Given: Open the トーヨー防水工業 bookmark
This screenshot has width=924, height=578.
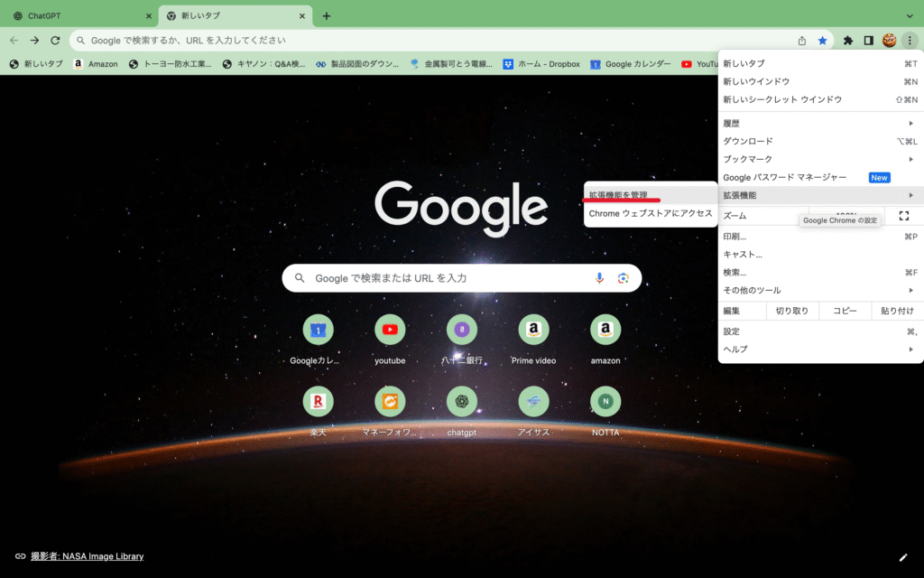Looking at the screenshot, I should (x=171, y=64).
